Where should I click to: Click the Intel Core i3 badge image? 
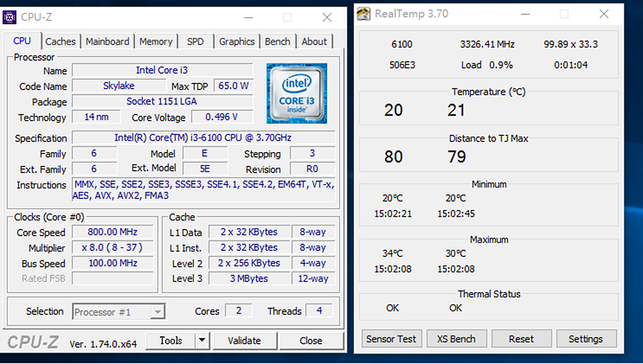[x=296, y=93]
